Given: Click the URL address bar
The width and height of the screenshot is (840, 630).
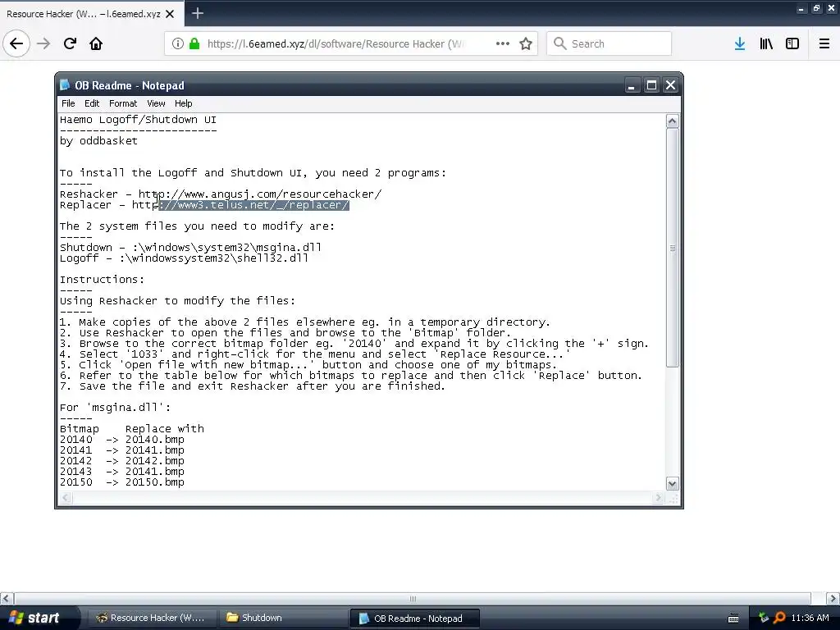Looking at the screenshot, I should point(351,43).
